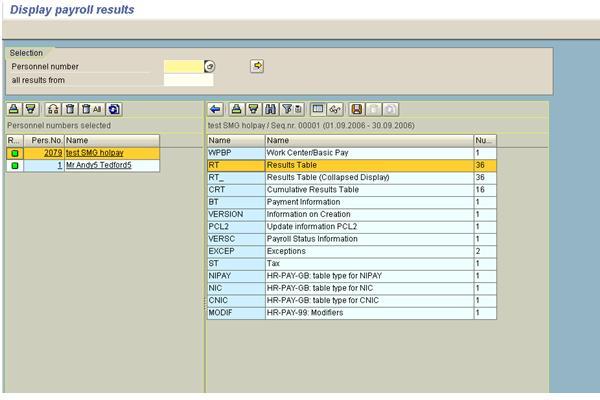Image resolution: width=600 pixels, height=400 pixels.
Task: Click 'Results Table (Collapsed Display)' description
Action: point(328,177)
